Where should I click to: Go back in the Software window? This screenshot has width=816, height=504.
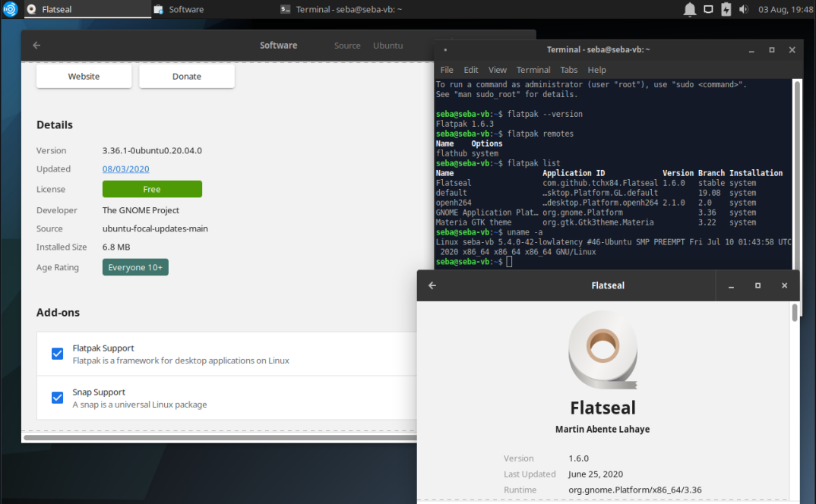point(36,46)
